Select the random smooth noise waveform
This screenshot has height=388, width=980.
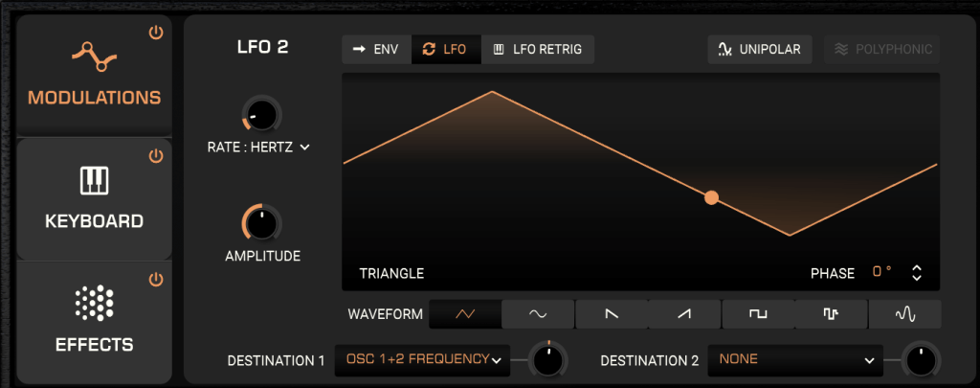(904, 313)
